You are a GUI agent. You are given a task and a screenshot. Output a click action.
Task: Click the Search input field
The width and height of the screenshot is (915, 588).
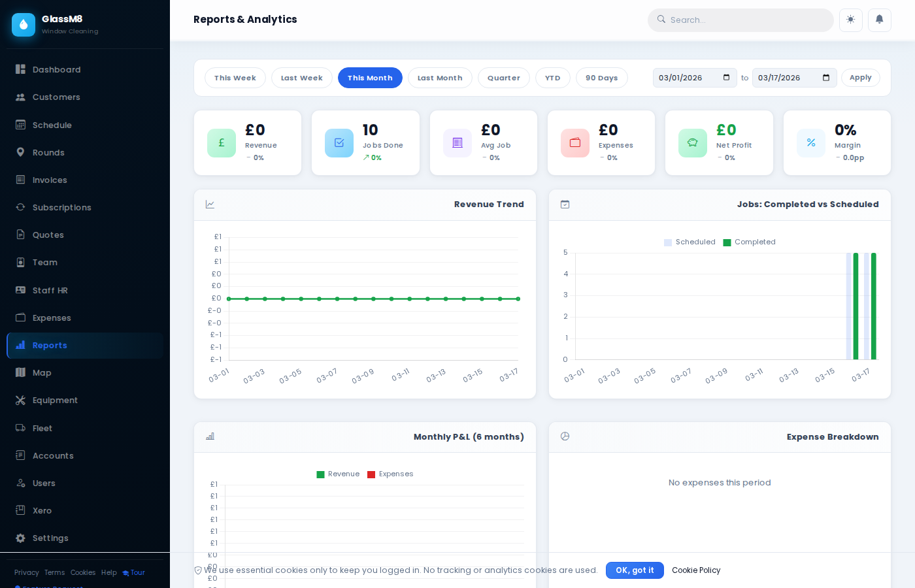pyautogui.click(x=740, y=20)
